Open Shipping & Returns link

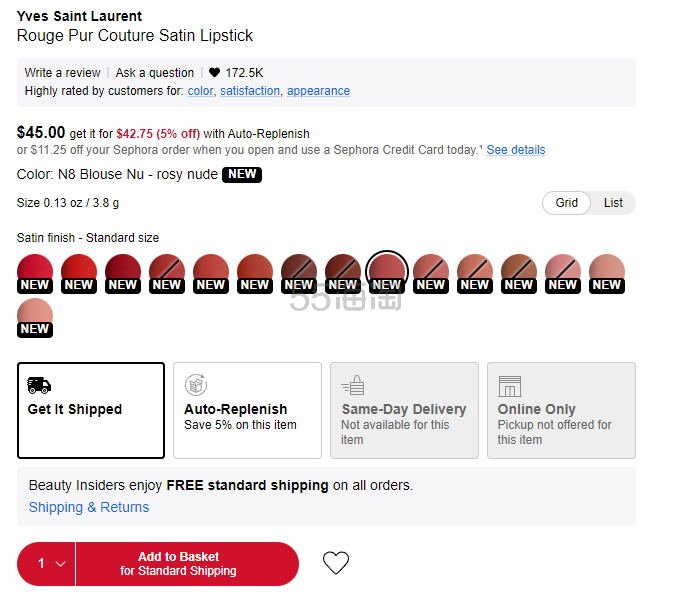pyautogui.click(x=89, y=507)
